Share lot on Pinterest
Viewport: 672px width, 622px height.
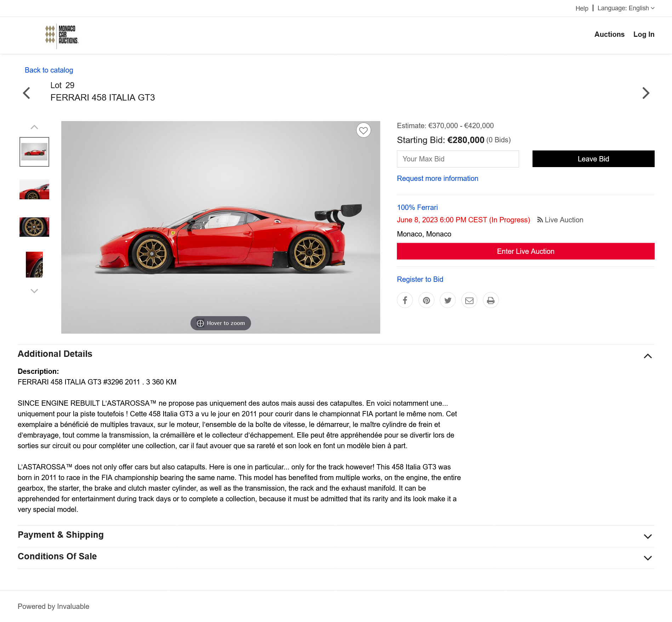(x=426, y=300)
